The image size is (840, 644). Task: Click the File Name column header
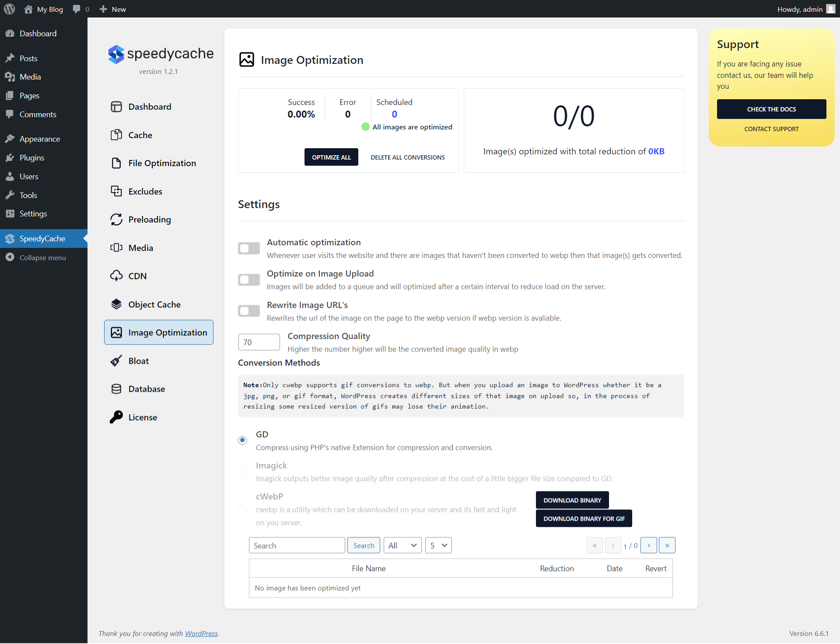click(369, 568)
